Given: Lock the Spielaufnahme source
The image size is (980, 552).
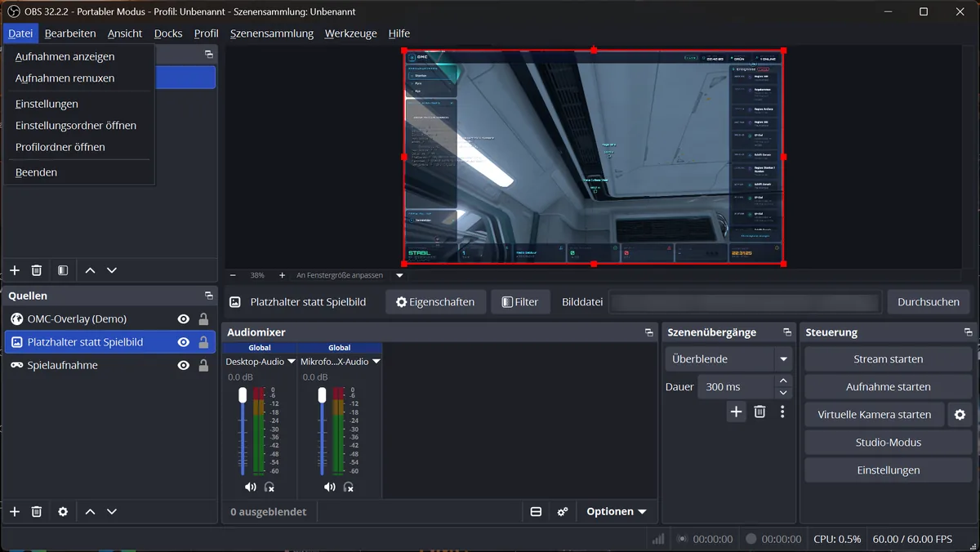Looking at the screenshot, I should (x=203, y=365).
